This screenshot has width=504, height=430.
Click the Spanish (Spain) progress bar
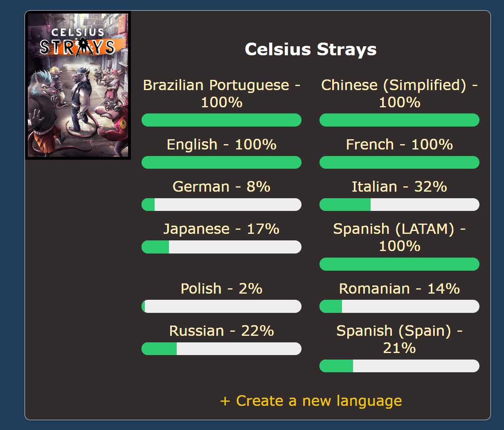[400, 366]
